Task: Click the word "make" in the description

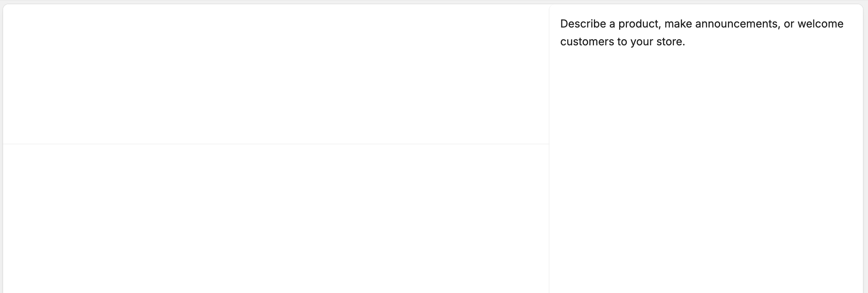Action: coord(678,24)
